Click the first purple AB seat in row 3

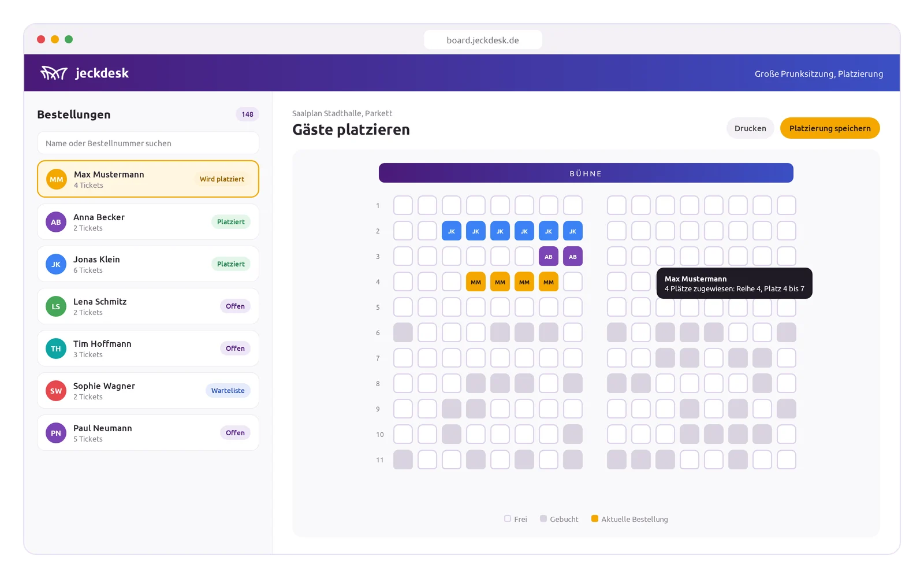click(549, 256)
